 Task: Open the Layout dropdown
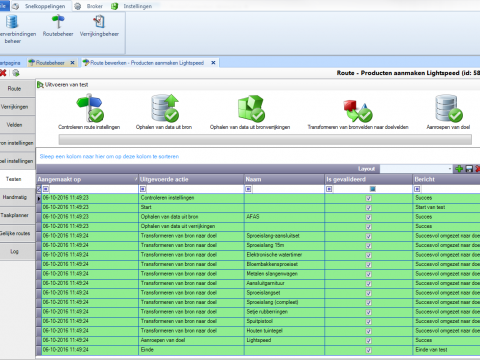pos(450,169)
